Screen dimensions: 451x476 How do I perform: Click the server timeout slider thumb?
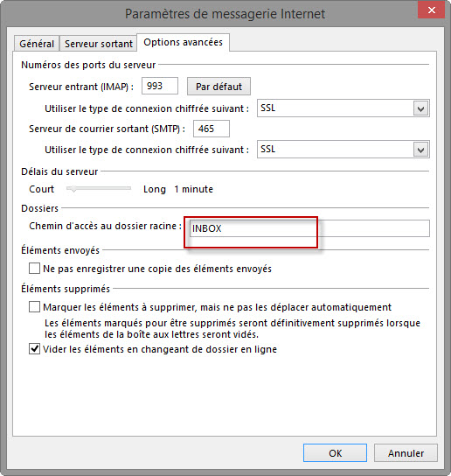click(x=73, y=189)
